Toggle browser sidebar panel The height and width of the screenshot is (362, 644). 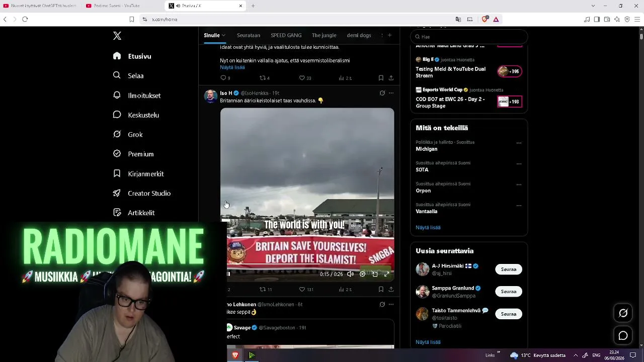(597, 19)
